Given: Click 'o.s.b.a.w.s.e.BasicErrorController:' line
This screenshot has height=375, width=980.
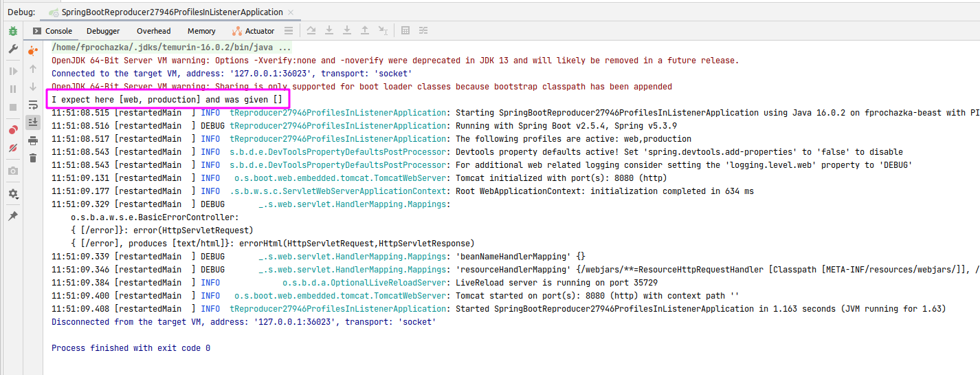Looking at the screenshot, I should (155, 217).
